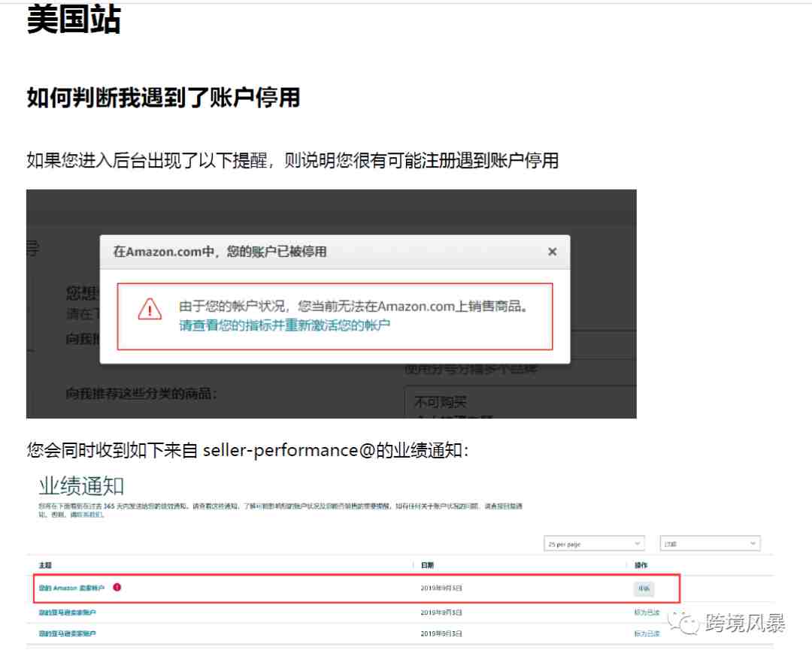Click the sentence mentioning seller-performance@
812x659 pixels.
coord(247,450)
